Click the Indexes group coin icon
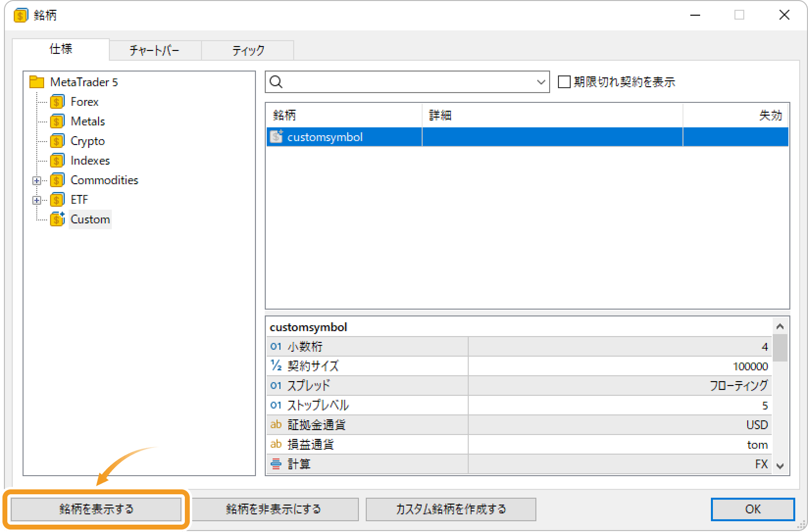 57,161
